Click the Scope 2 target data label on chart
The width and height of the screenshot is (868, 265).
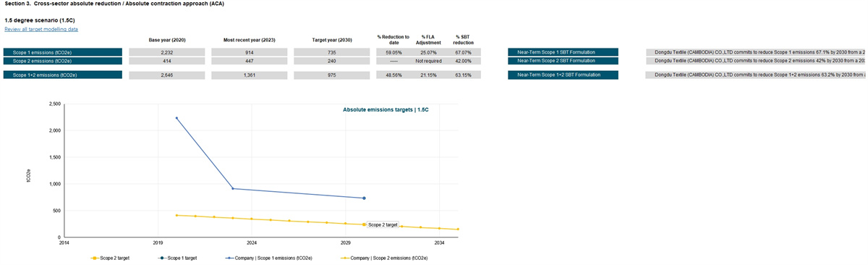click(383, 225)
